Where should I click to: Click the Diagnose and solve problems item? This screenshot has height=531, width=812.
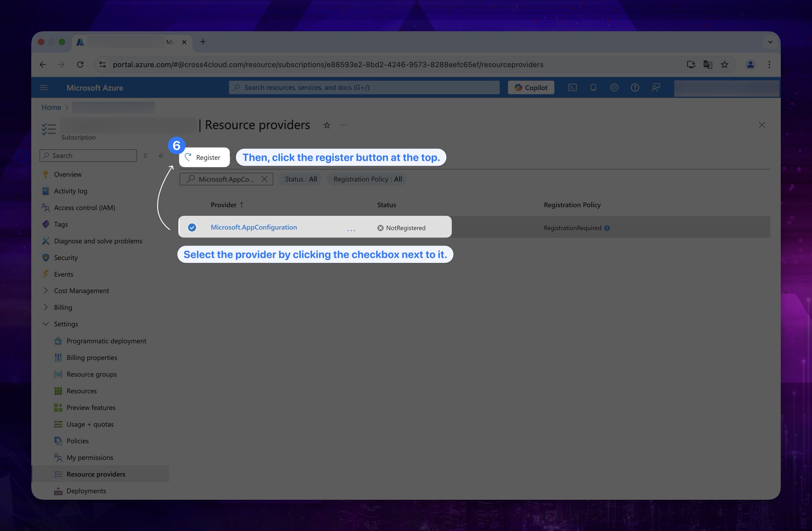click(98, 240)
